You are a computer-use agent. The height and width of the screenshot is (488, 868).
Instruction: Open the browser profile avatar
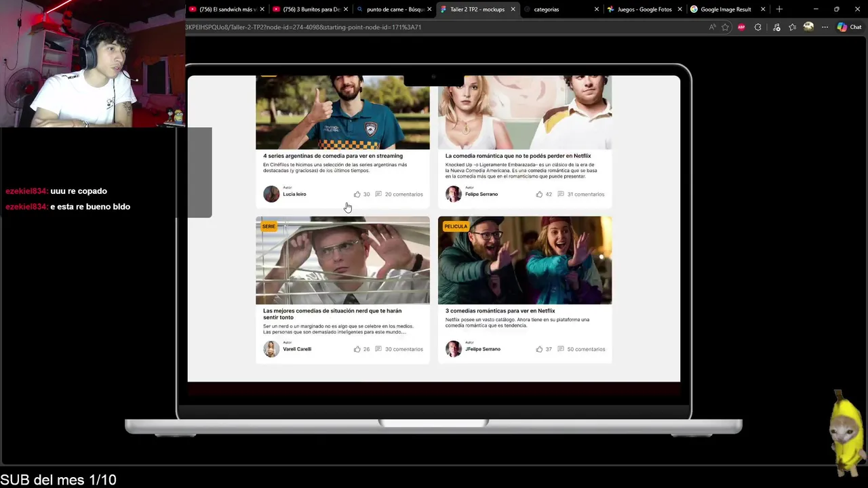click(x=808, y=27)
